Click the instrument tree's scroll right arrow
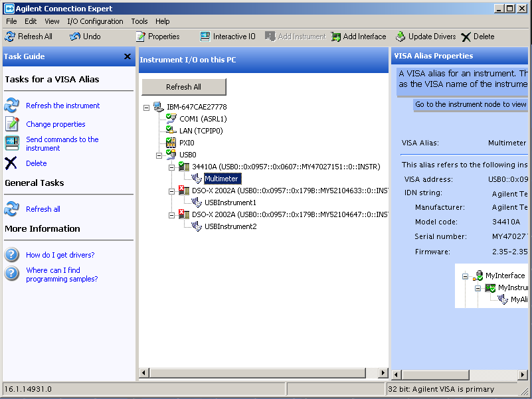Screen dimensions: 532x399 tap(383, 373)
